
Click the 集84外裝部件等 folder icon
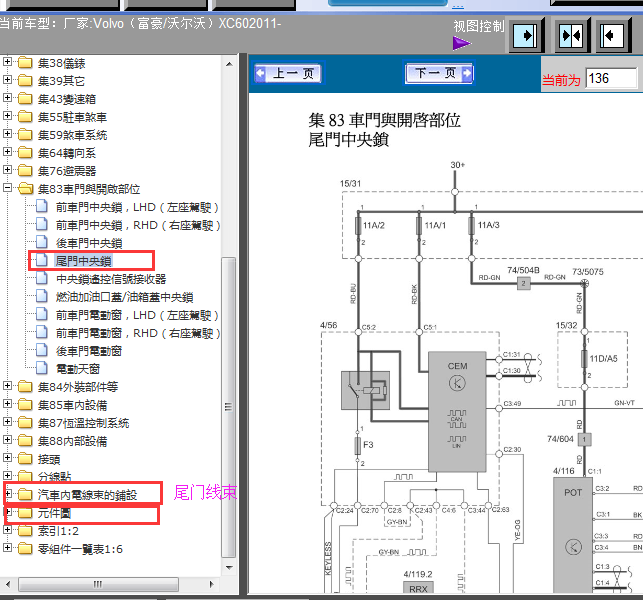(x=25, y=386)
